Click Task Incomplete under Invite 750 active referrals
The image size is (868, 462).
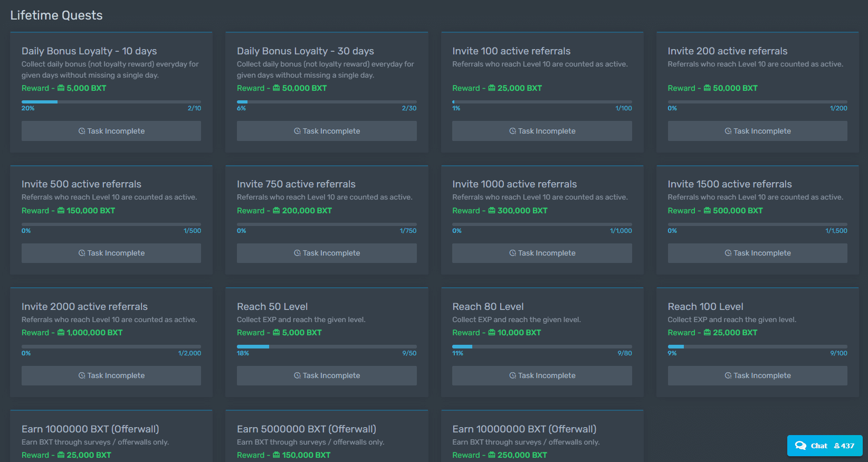(327, 253)
